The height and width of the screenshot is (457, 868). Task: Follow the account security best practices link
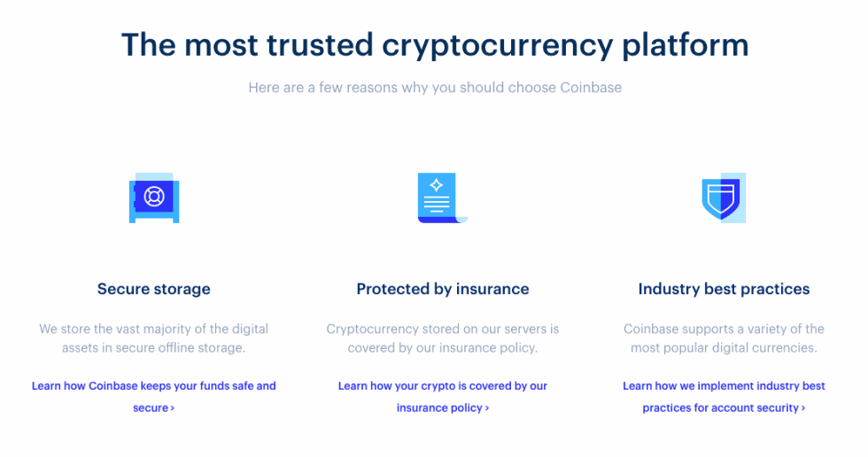click(x=724, y=387)
